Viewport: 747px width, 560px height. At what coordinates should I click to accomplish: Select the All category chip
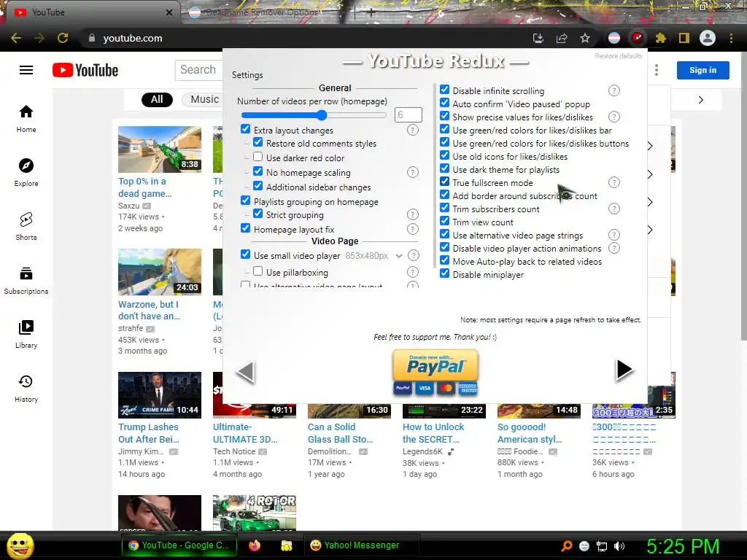click(158, 99)
